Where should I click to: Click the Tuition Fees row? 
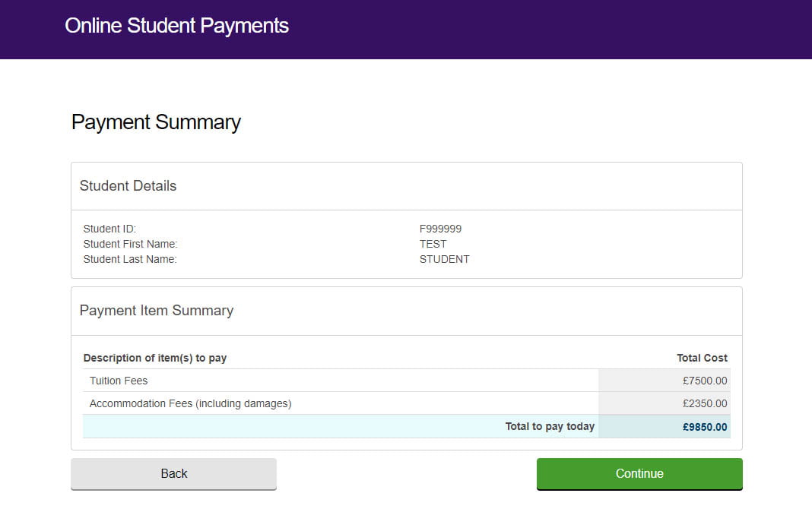(119, 381)
